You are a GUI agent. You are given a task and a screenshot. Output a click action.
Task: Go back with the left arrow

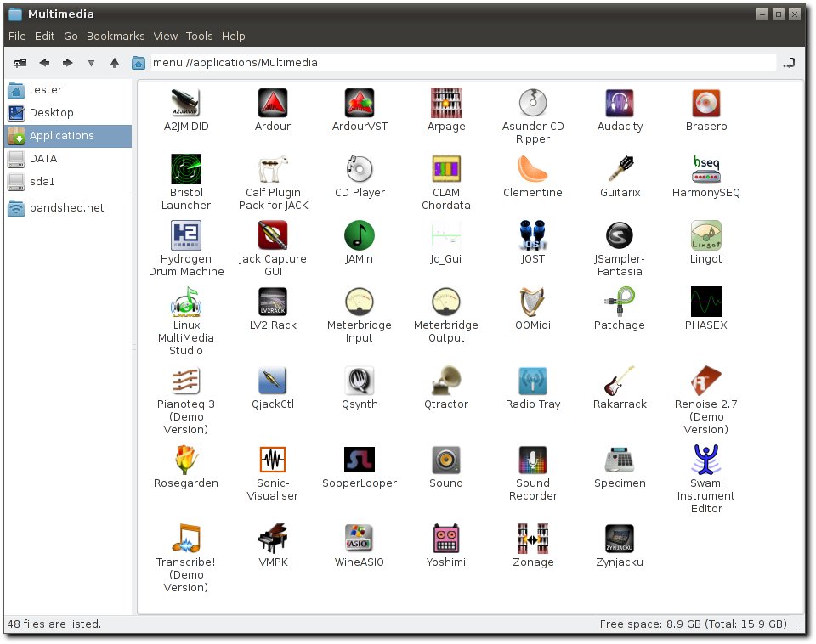pos(44,63)
